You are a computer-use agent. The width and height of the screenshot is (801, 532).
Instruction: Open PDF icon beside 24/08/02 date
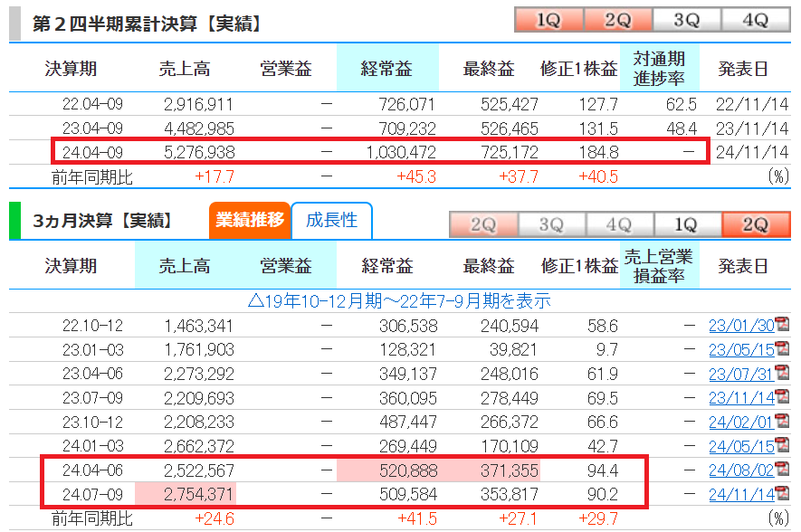(x=782, y=469)
